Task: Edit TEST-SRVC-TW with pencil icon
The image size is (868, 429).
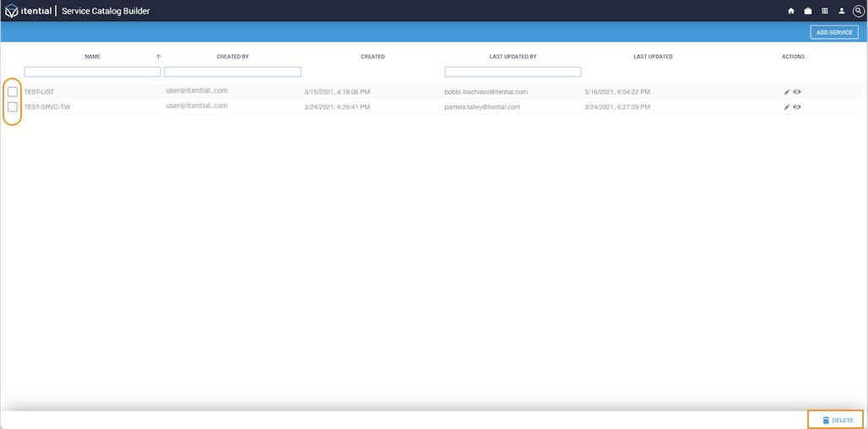Action: [x=787, y=107]
